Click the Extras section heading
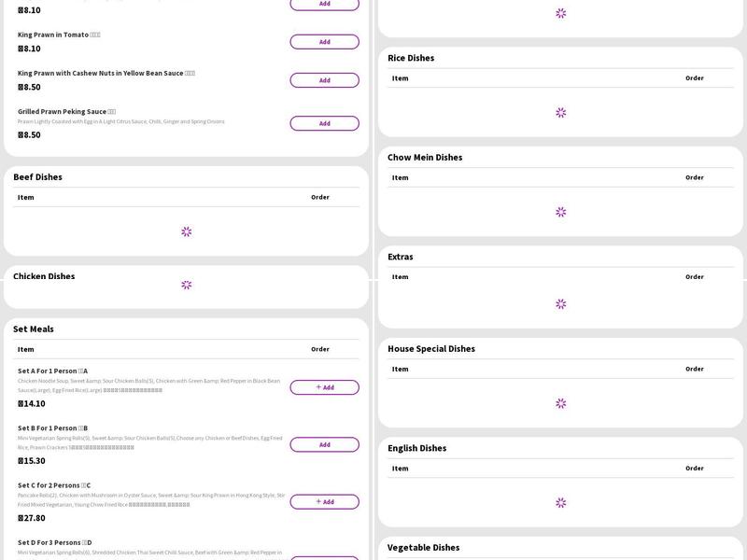This screenshot has height=560, width=747. 400,257
